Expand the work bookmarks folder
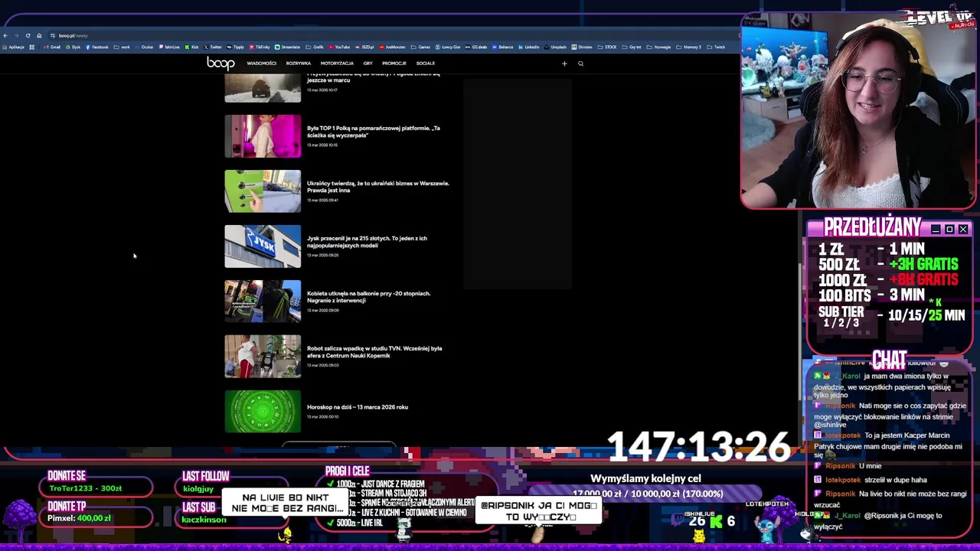Image resolution: width=980 pixels, height=551 pixels. pos(122,47)
